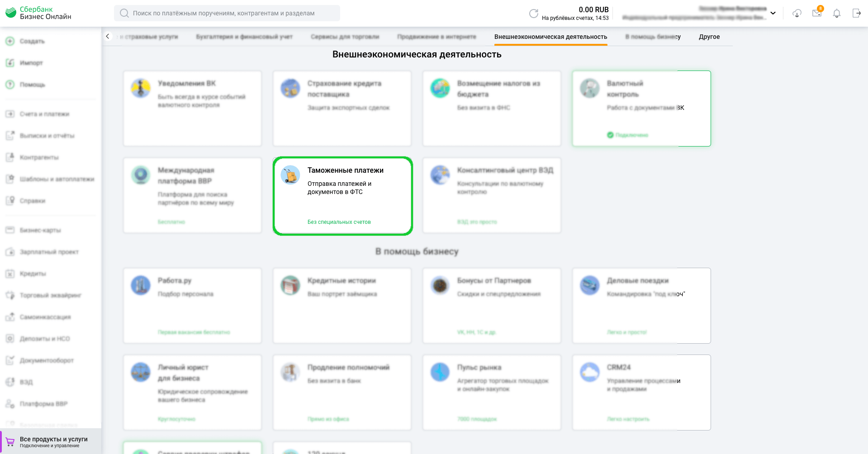Switch to Продвижение в интернете tab

pos(436,37)
